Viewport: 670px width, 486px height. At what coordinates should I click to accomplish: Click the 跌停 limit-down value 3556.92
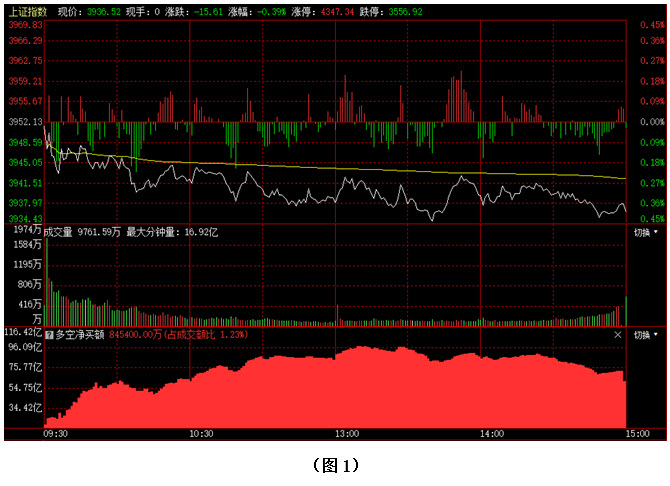(x=406, y=12)
